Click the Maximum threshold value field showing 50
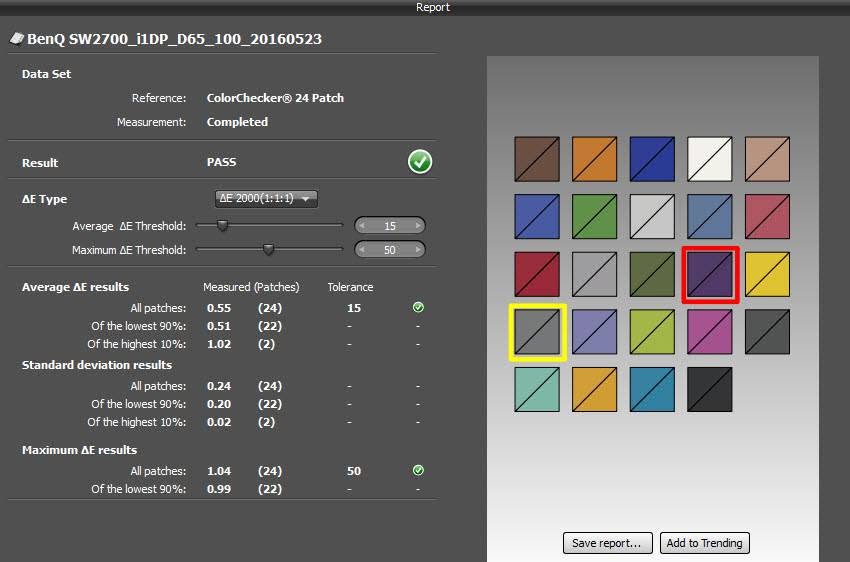Screen dimensions: 850x562 pyautogui.click(x=390, y=250)
